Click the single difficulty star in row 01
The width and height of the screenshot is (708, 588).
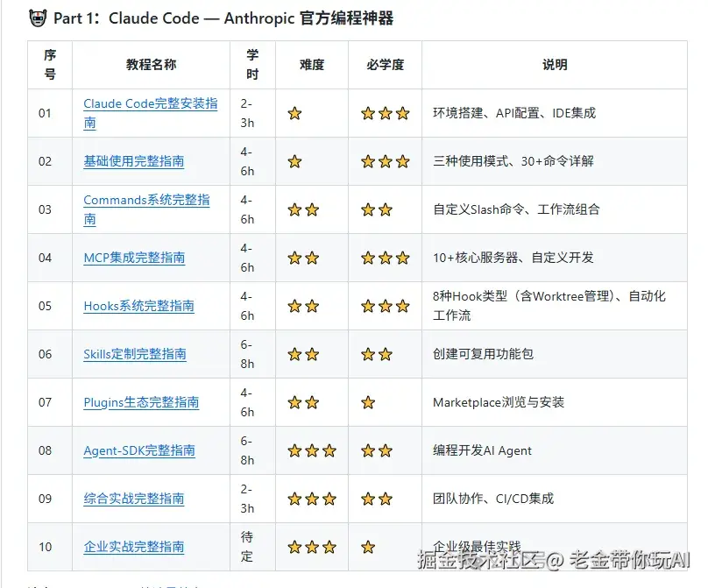click(294, 113)
